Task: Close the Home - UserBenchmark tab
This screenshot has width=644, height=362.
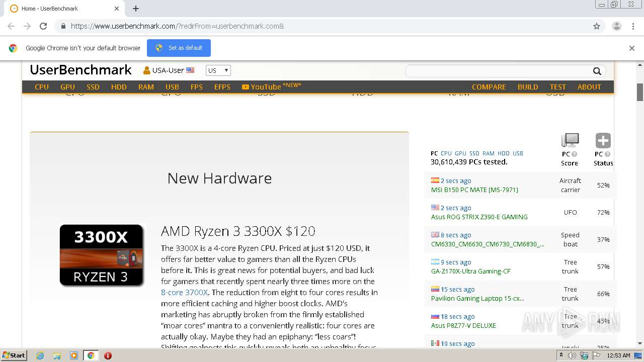Action: [117, 9]
